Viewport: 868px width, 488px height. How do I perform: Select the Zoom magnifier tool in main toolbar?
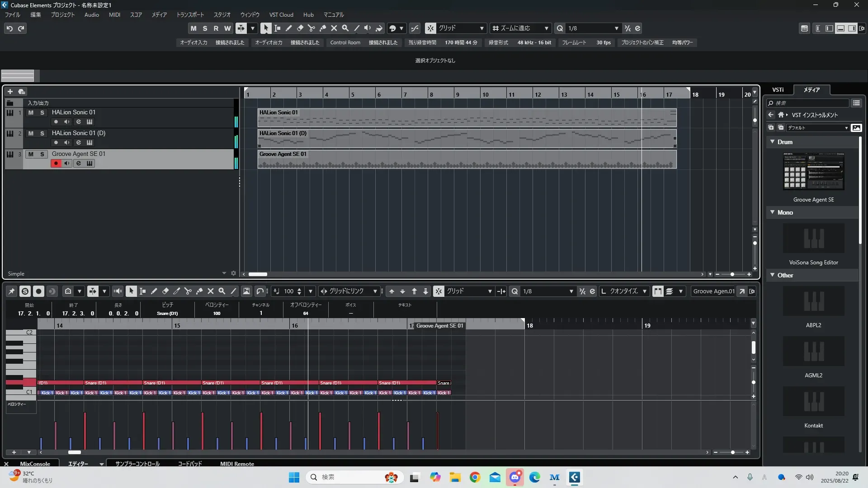pos(345,28)
